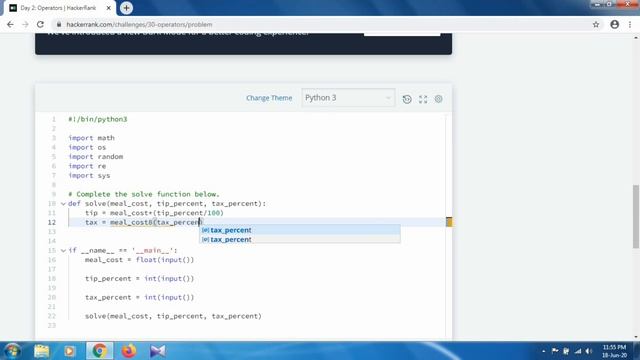Go back using browser back arrow
Image resolution: width=640 pixels, height=360 pixels.
(10, 24)
